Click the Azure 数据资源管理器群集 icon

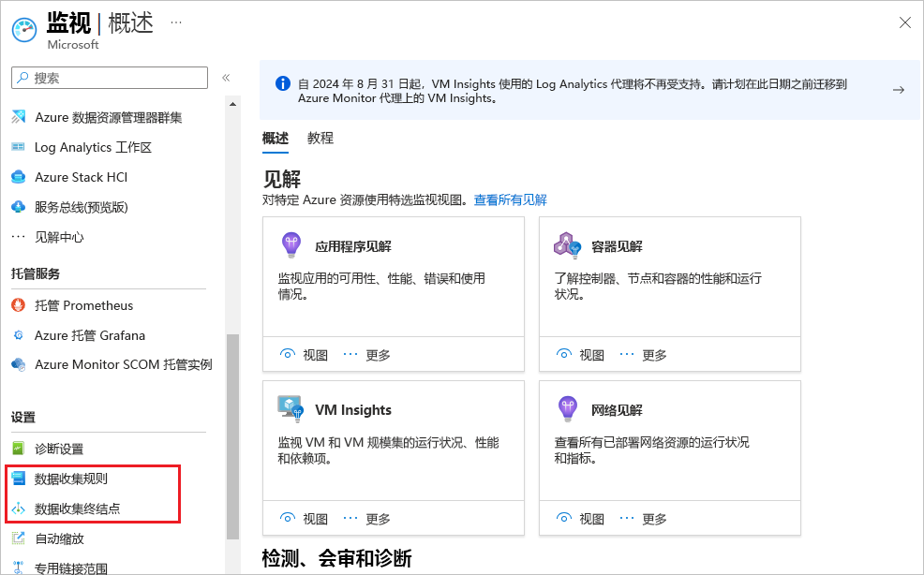pos(18,117)
